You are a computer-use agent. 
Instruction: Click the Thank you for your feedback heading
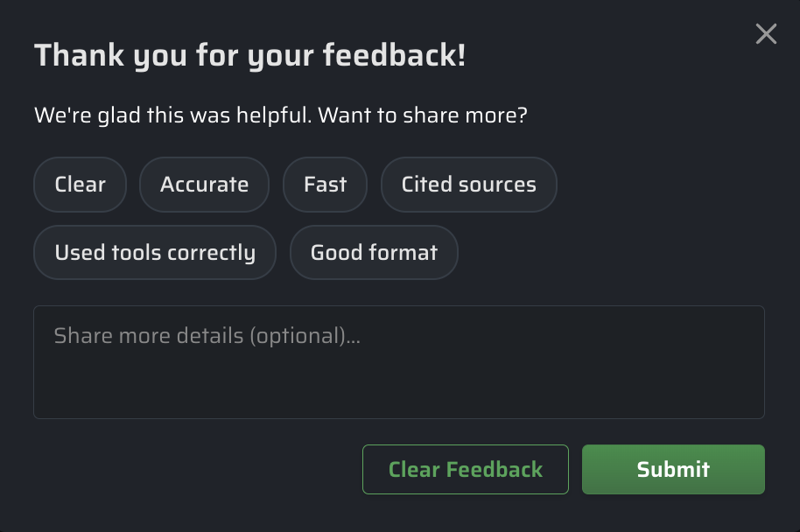(249, 56)
